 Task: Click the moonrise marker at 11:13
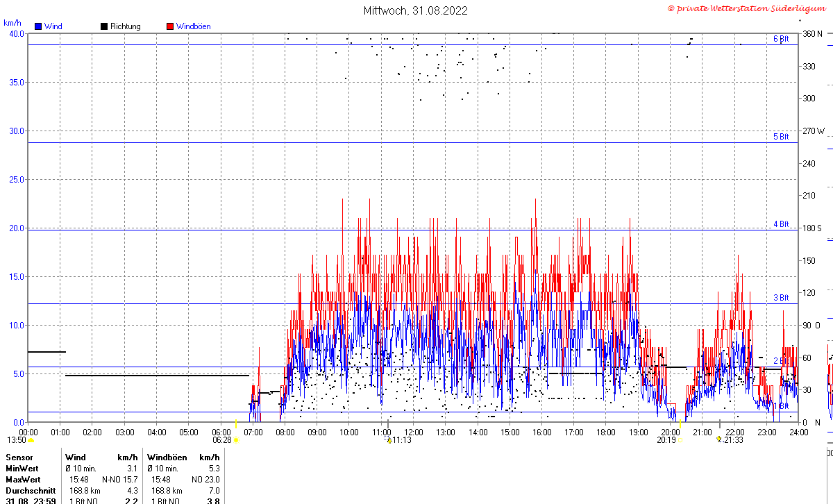[x=389, y=439]
